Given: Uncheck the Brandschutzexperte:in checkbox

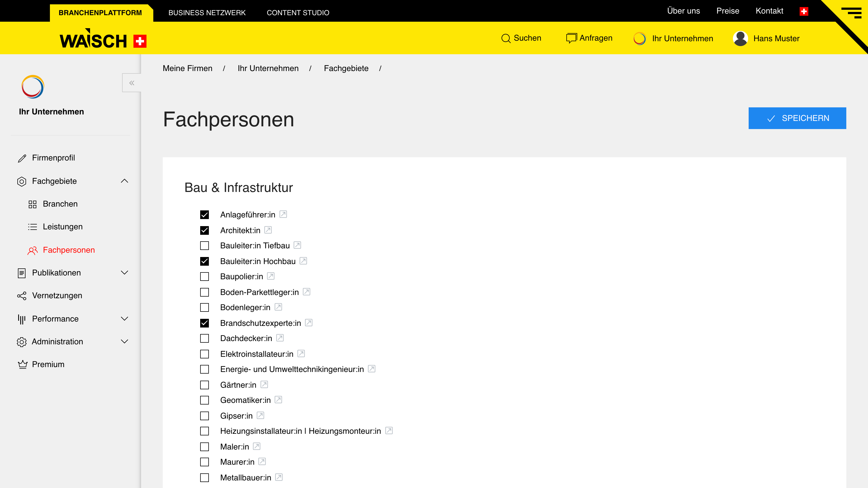Looking at the screenshot, I should pyautogui.click(x=205, y=323).
